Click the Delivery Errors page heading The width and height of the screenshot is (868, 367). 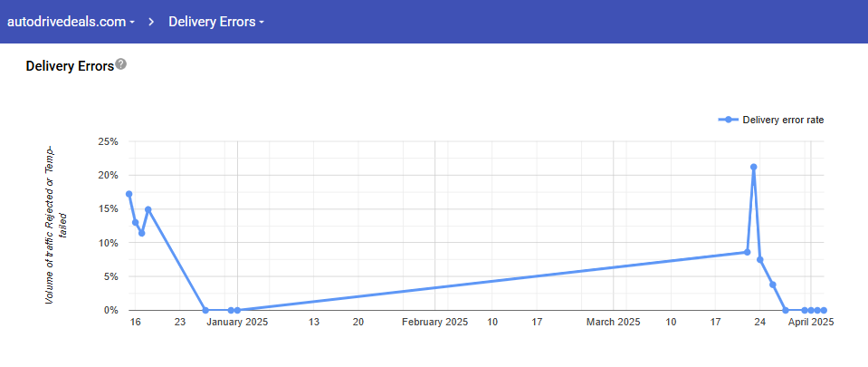click(x=70, y=66)
